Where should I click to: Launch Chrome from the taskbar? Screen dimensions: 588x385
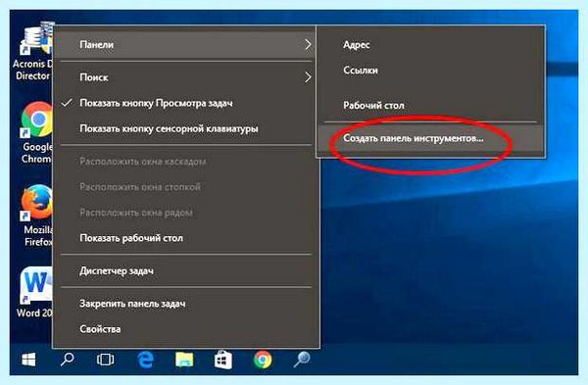[263, 360]
